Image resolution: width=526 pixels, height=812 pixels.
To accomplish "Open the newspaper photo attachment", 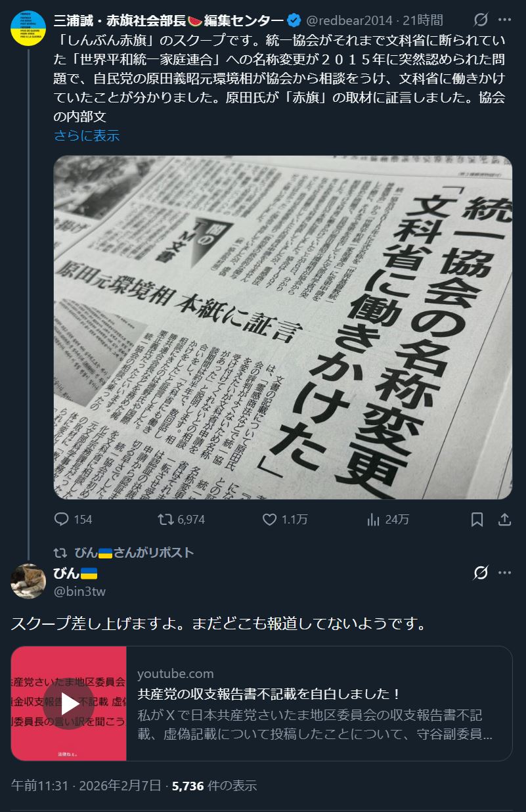I will coord(283,327).
